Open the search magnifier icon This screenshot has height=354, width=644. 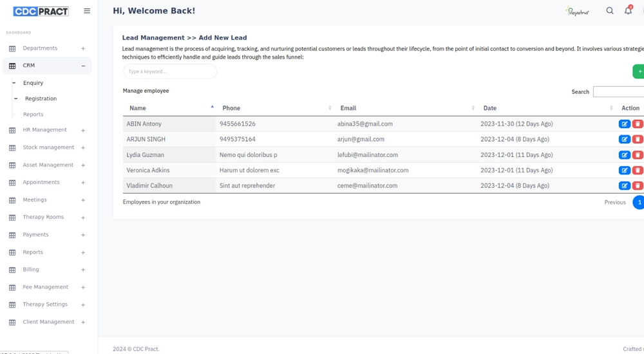click(x=609, y=11)
